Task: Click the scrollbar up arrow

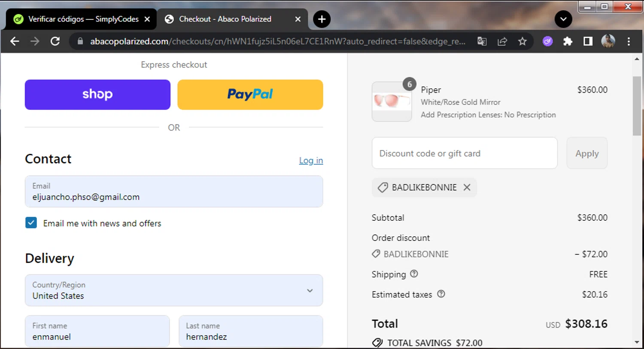Action: (637, 59)
